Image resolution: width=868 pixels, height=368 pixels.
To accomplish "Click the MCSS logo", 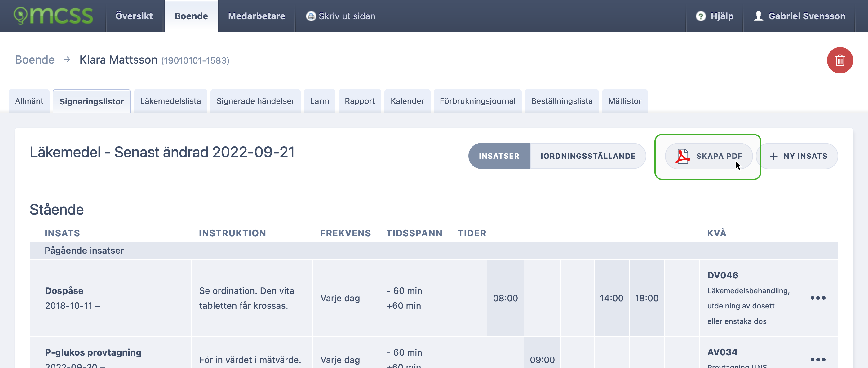I will click(x=53, y=16).
